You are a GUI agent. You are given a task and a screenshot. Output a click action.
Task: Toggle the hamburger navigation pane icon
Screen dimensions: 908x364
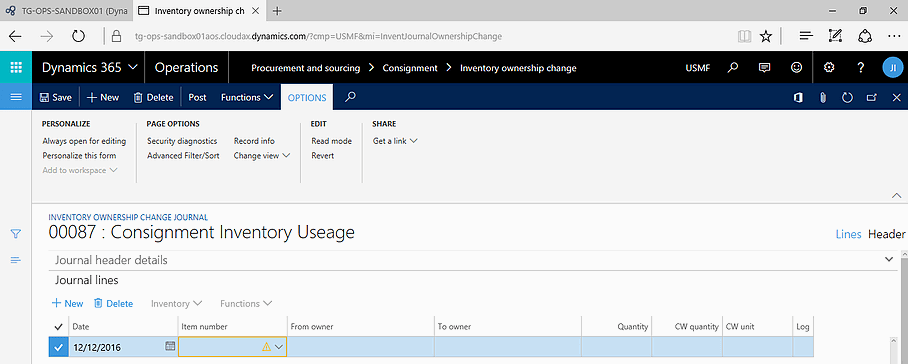pos(16,97)
